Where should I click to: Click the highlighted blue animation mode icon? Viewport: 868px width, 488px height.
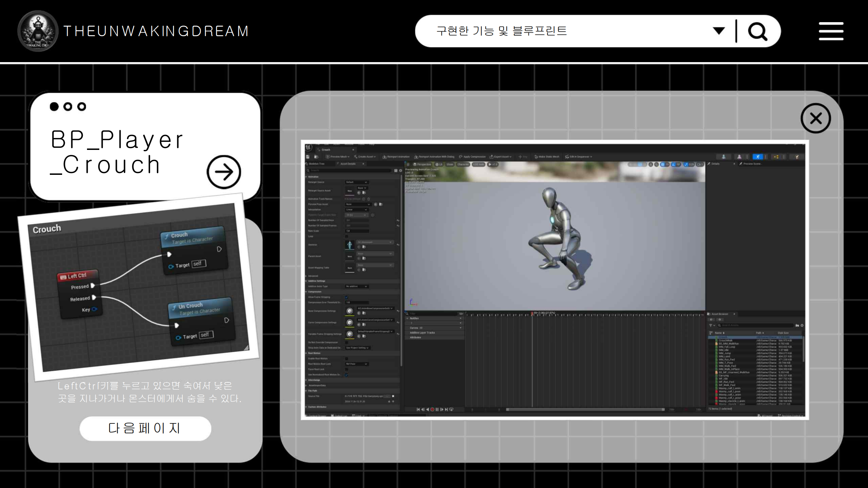[x=757, y=157]
